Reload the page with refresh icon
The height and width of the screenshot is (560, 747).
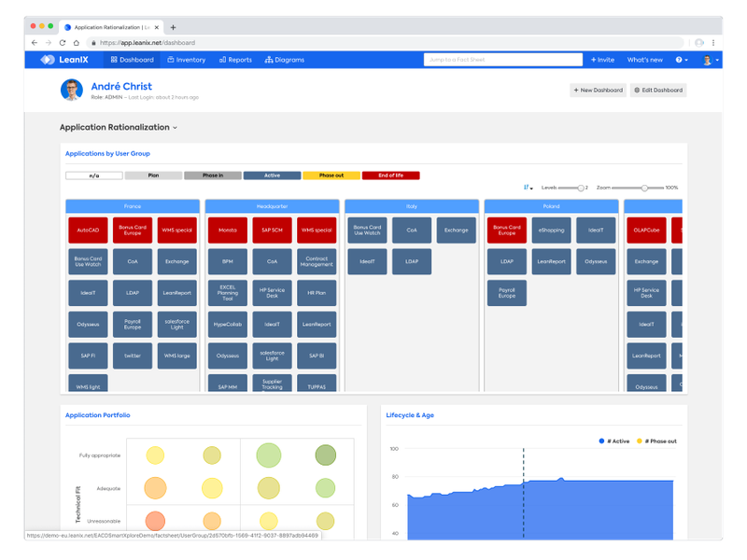pos(63,42)
